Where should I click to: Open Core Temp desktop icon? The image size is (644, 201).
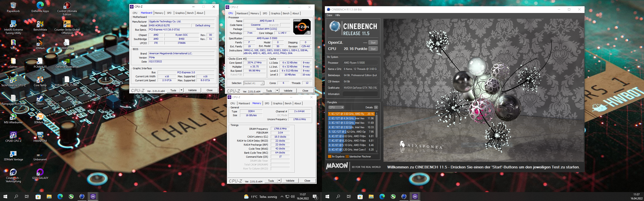click(40, 82)
